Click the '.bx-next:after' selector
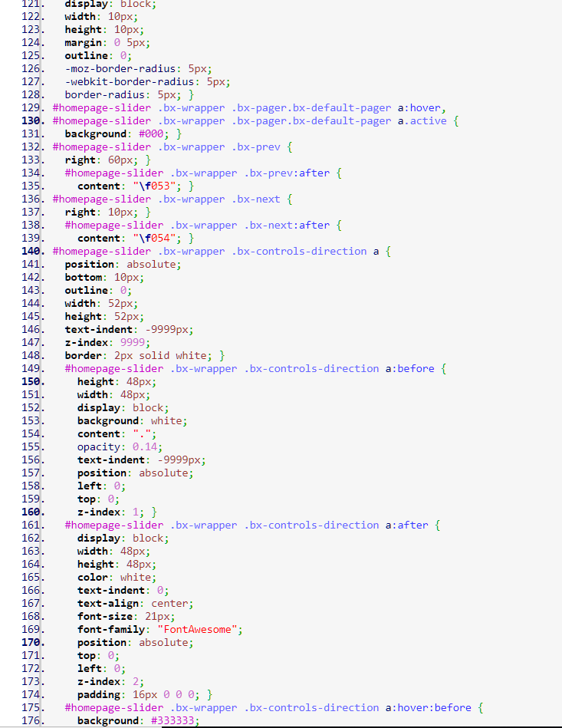This screenshot has width=562, height=728. click(x=286, y=226)
